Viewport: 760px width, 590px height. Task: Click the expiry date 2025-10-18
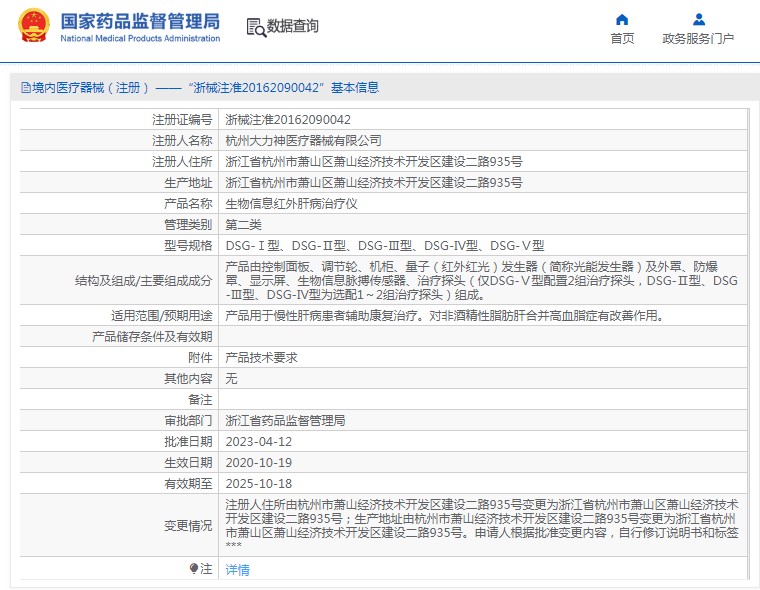pos(258,483)
